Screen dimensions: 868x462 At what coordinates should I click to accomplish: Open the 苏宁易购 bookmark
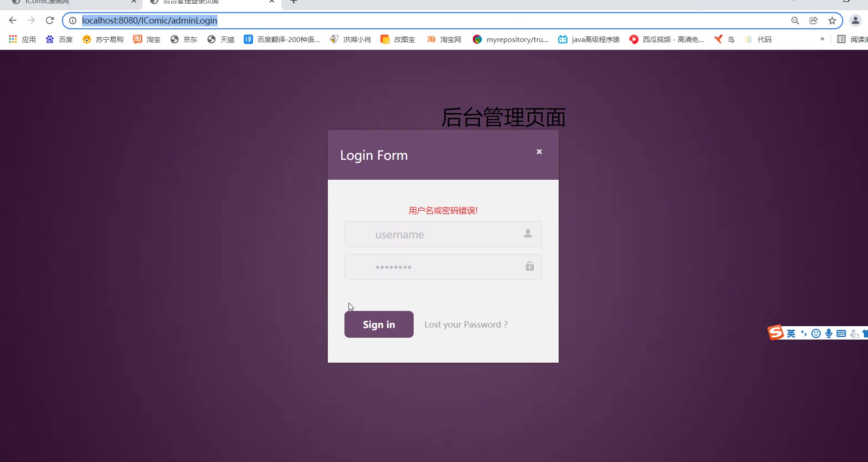pyautogui.click(x=102, y=39)
